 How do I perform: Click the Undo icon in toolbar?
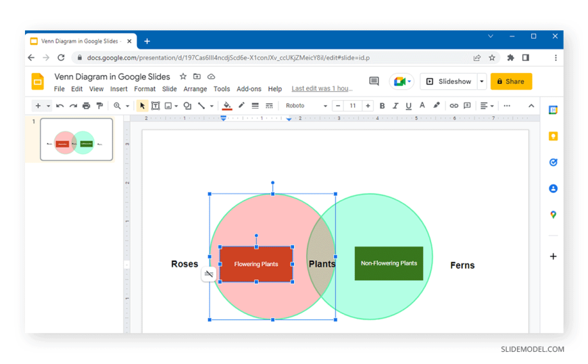point(59,106)
